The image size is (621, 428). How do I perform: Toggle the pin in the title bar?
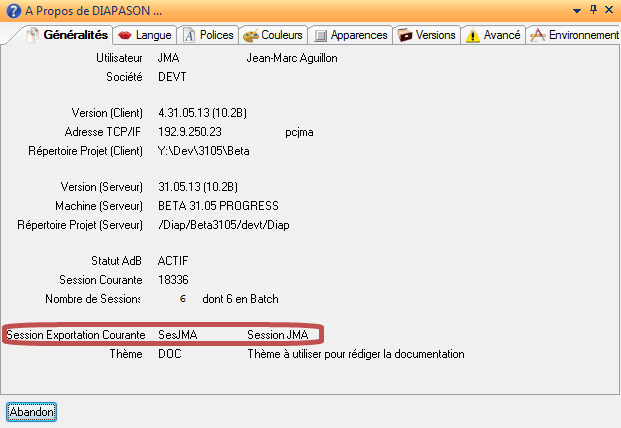593,9
